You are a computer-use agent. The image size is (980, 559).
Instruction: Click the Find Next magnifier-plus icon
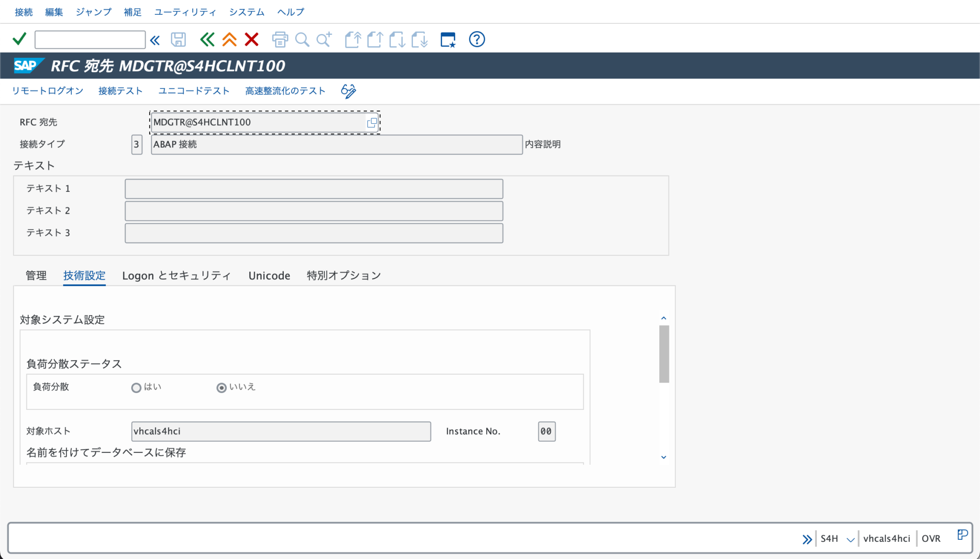pos(324,39)
